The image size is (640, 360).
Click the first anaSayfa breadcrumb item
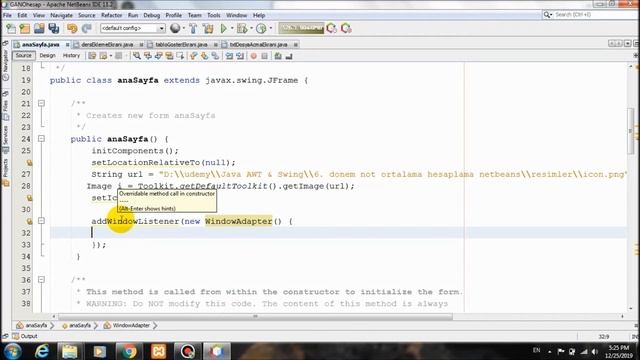[x=32, y=325]
